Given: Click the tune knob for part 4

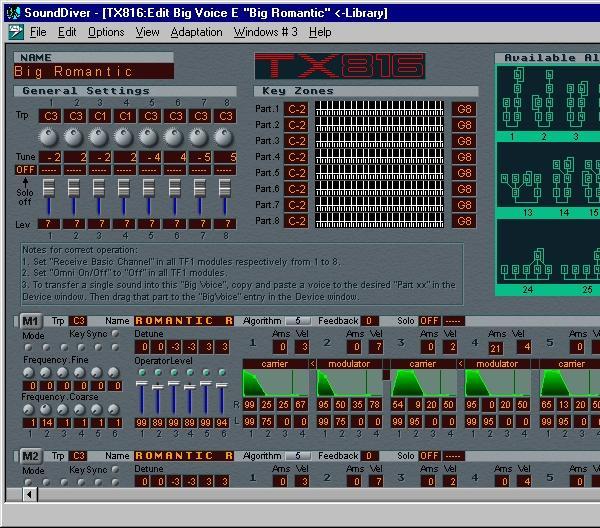Looking at the screenshot, I should pos(124,137).
